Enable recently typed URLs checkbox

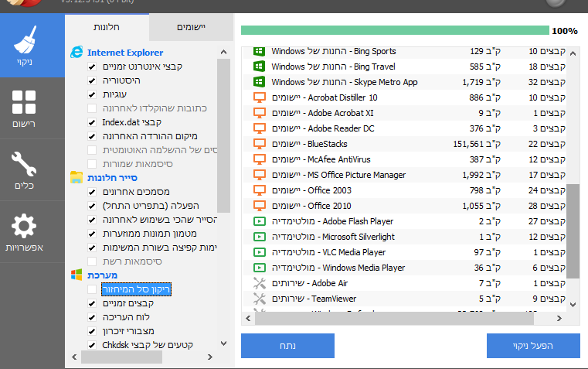(92, 108)
